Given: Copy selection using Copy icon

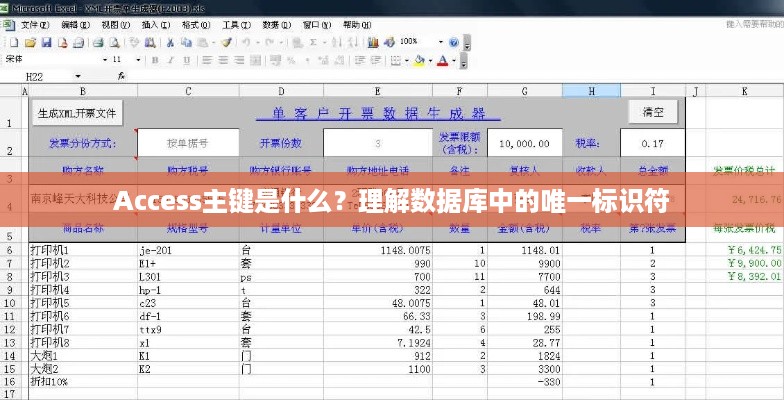Looking at the screenshot, I should click(186, 43).
